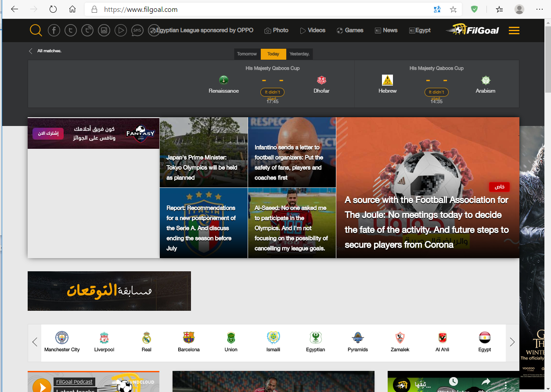The image size is (551, 392).
Task: Click Share arrow on embedded video
Action: click(486, 382)
